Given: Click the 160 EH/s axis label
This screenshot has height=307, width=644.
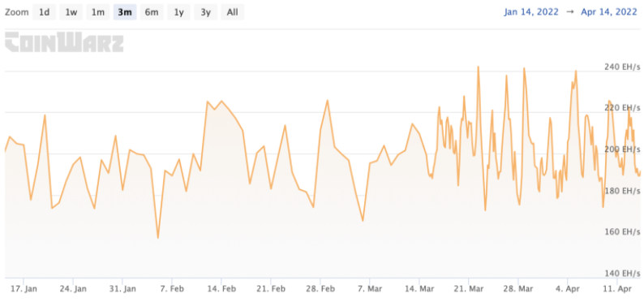Looking at the screenshot, I should coord(622,231).
